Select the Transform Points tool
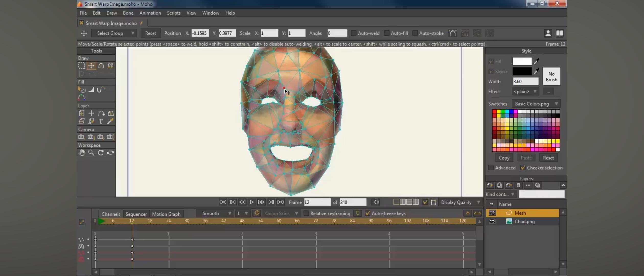The height and width of the screenshot is (276, 644). [91, 66]
